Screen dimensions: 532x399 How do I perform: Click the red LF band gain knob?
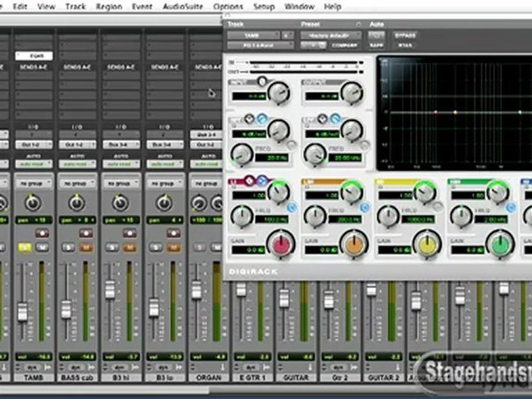pos(281,244)
